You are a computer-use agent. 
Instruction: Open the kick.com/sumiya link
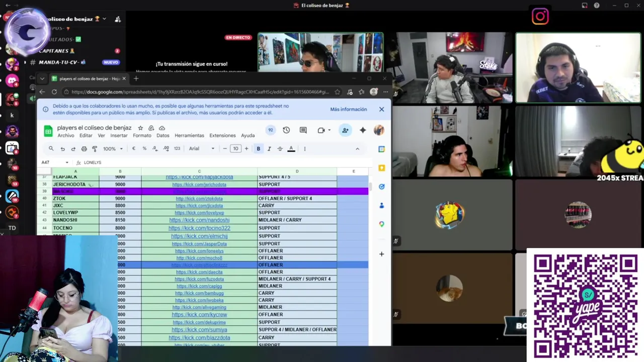click(199, 330)
